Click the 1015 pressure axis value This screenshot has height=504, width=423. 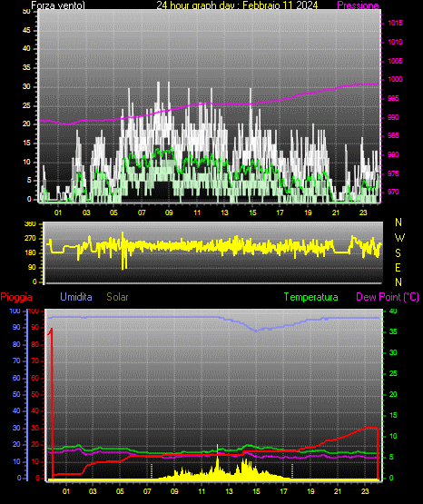coord(395,23)
